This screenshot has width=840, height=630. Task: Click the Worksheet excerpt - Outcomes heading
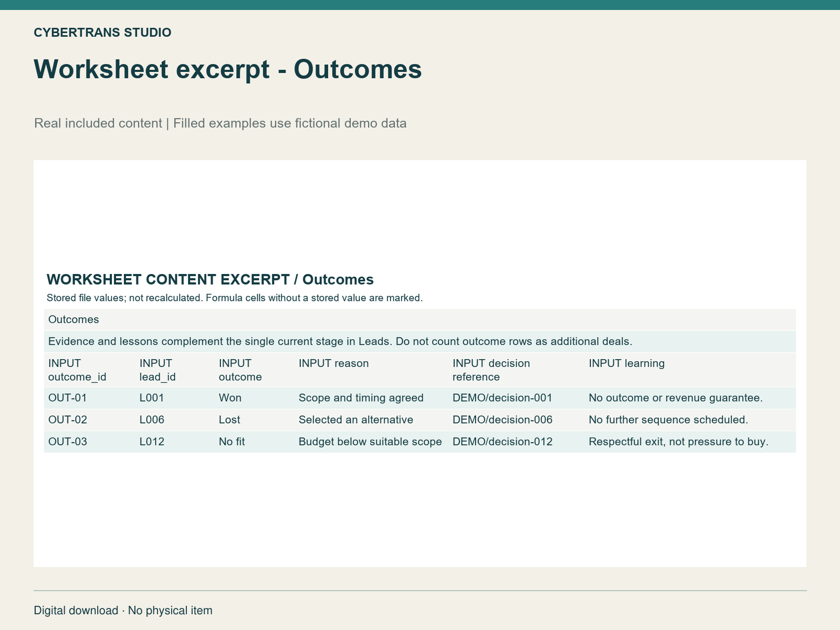point(228,69)
